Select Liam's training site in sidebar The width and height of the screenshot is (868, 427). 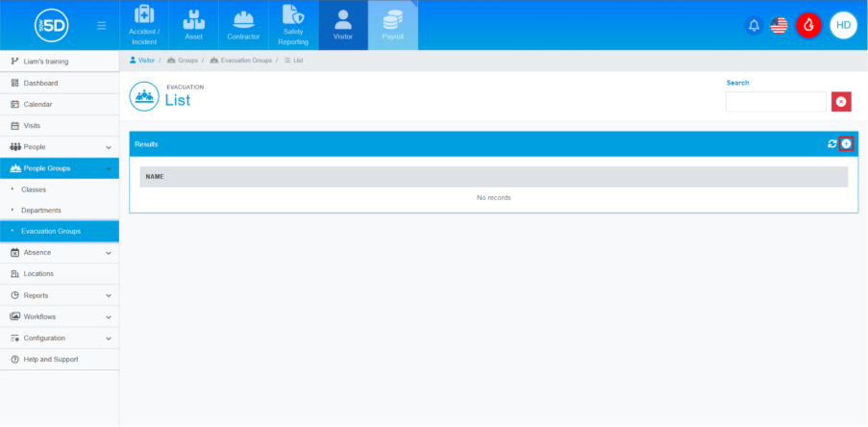pos(60,62)
